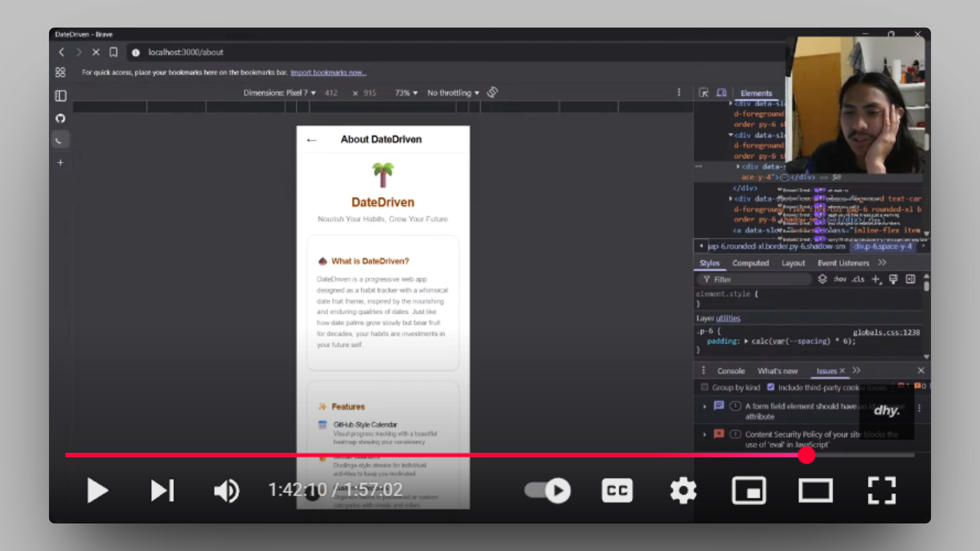Click the back arrow in About DateDriven
The height and width of the screenshot is (551, 980).
tap(312, 140)
